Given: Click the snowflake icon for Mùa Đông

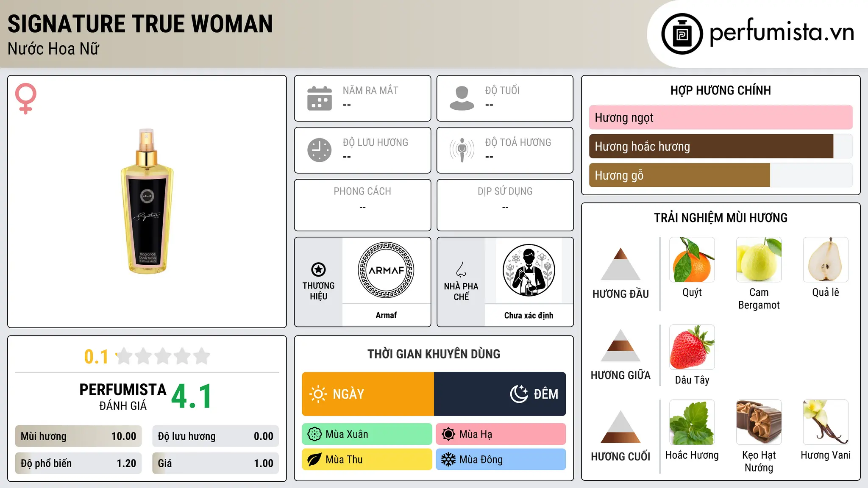Looking at the screenshot, I should 448,460.
